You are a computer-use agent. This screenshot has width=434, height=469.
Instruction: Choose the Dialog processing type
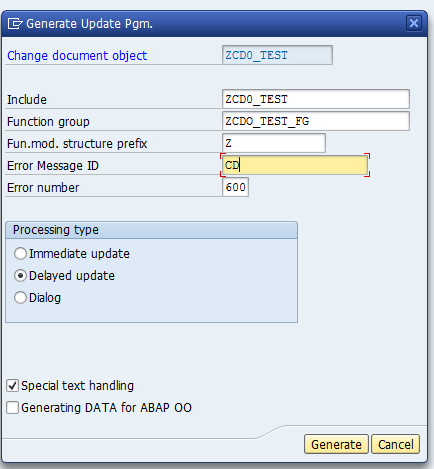(x=20, y=298)
